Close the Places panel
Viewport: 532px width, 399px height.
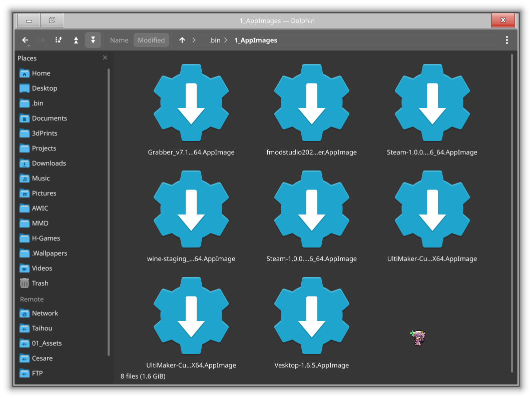pos(105,57)
